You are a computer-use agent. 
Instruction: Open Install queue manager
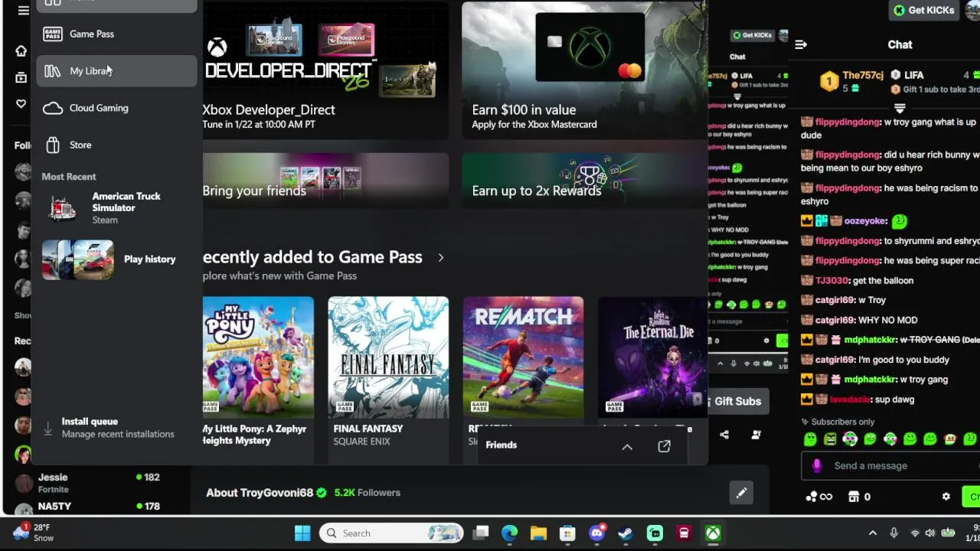(x=116, y=428)
